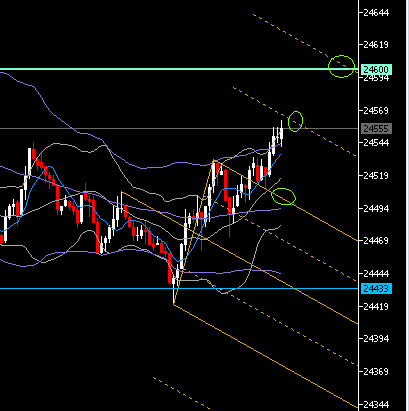Click the 24544 price axis value
This screenshot has height=411, width=409.
(376, 143)
